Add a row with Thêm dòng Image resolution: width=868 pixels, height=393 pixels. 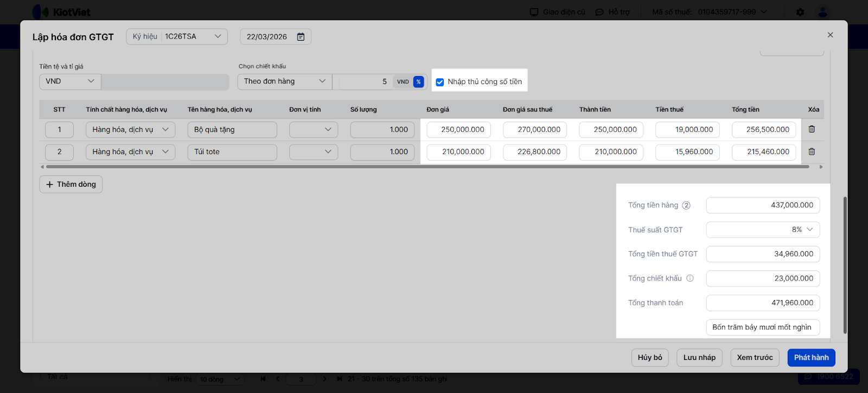pos(71,185)
